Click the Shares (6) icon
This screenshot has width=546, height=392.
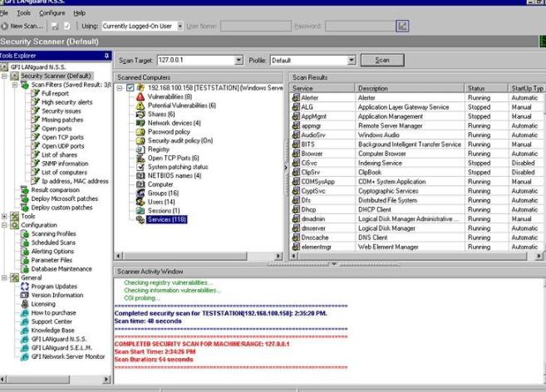pyautogui.click(x=140, y=114)
